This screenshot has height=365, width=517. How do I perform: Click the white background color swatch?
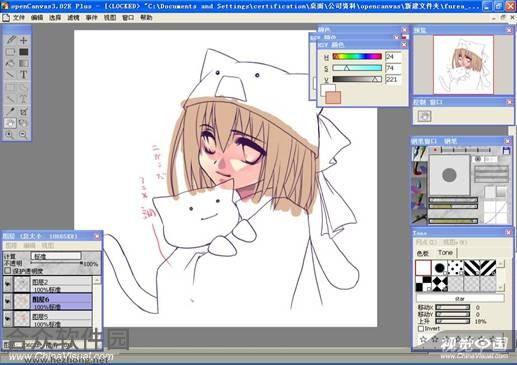(x=327, y=89)
